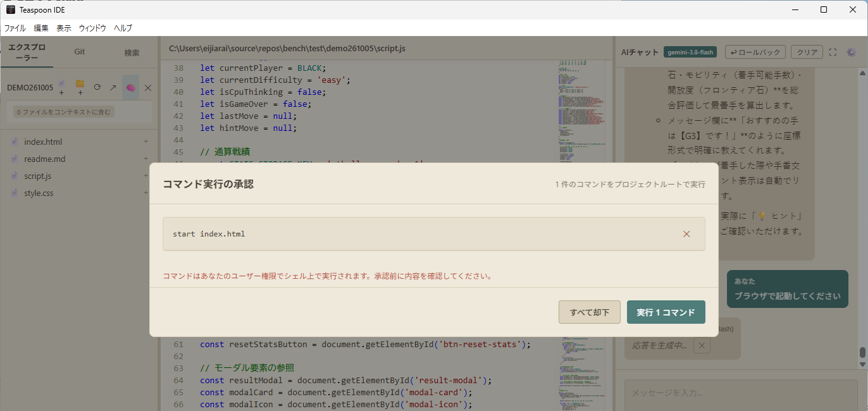Open the 編集 menu
Viewport: 868px width, 411px height.
pos(41,28)
